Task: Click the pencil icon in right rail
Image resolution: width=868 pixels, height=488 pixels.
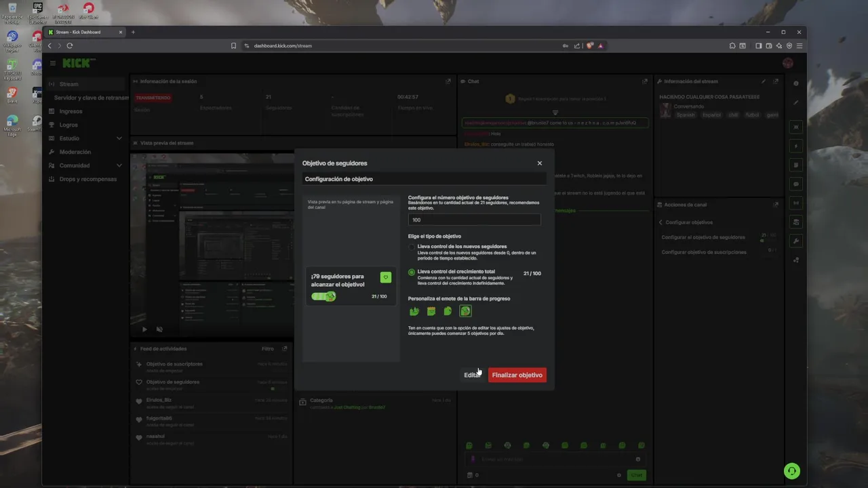Action: [796, 102]
